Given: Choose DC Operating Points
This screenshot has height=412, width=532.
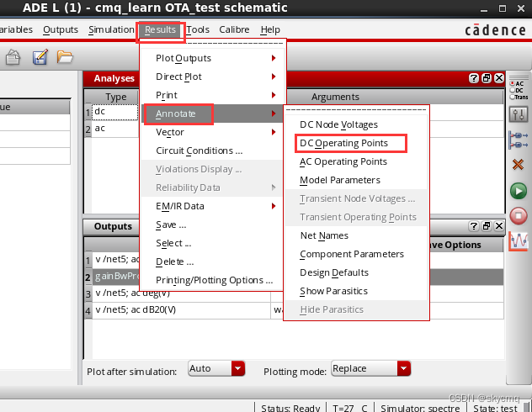Looking at the screenshot, I should tap(356, 143).
